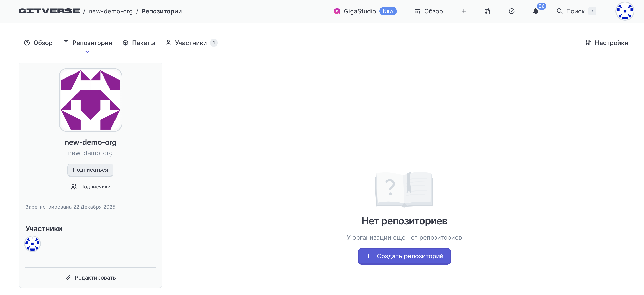644x295 pixels.
Task: Open the notifications bell icon
Action: [x=535, y=11]
